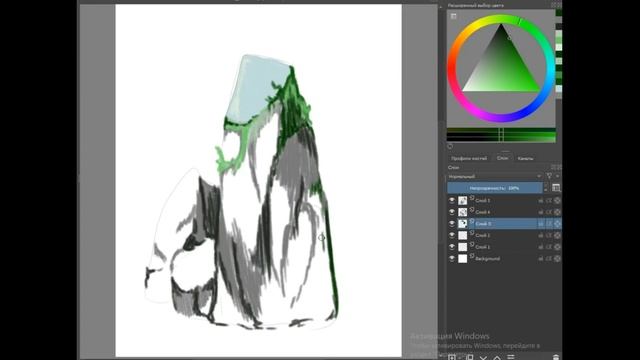This screenshot has height=360, width=640.
Task: Hide the highlighted layer via eye icon
Action: 452,223
